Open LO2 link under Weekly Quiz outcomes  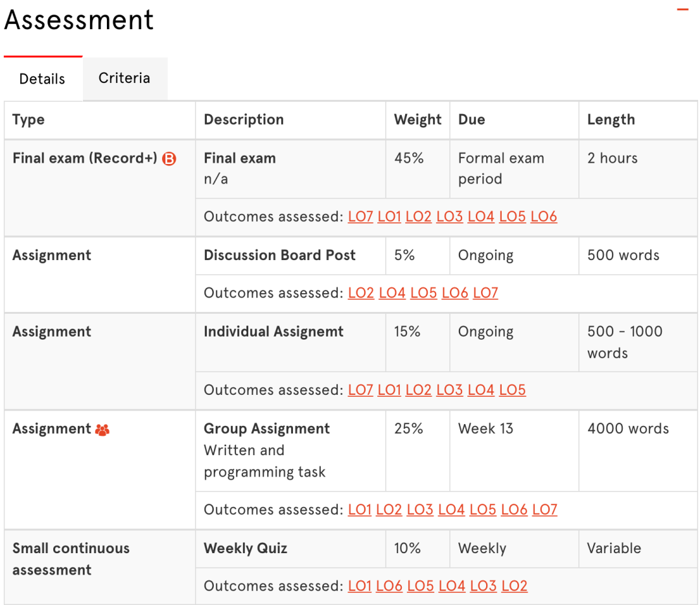pyautogui.click(x=515, y=586)
